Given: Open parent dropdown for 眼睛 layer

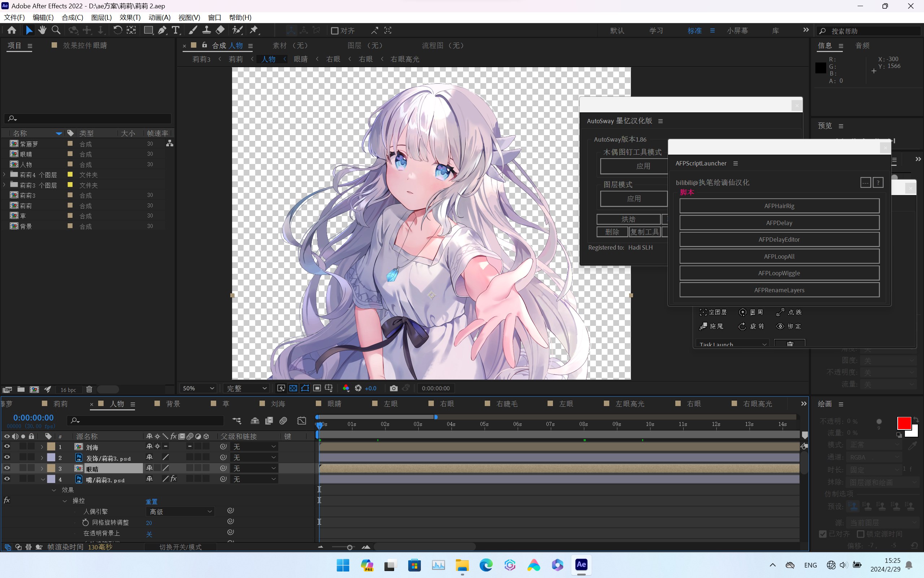Looking at the screenshot, I should pyautogui.click(x=254, y=468).
